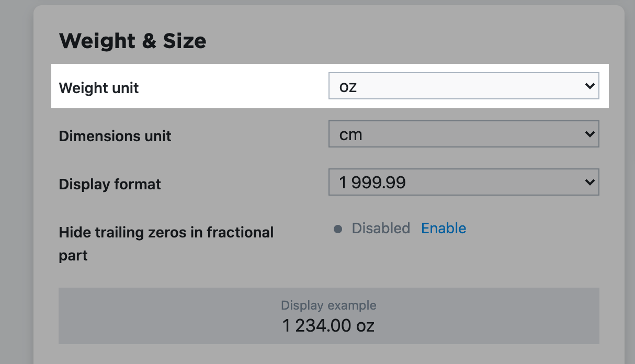This screenshot has width=635, height=364.
Task: Click the hide trailing zeros setting label
Action: click(x=166, y=245)
